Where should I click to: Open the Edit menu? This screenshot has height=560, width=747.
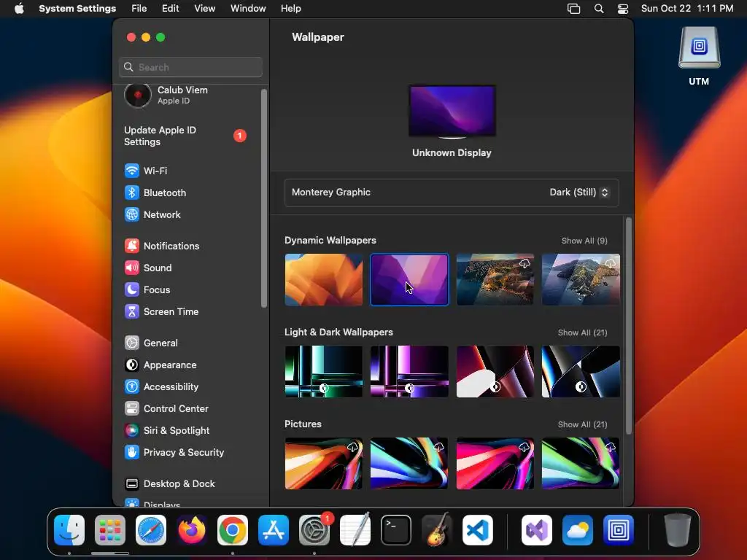pos(170,9)
